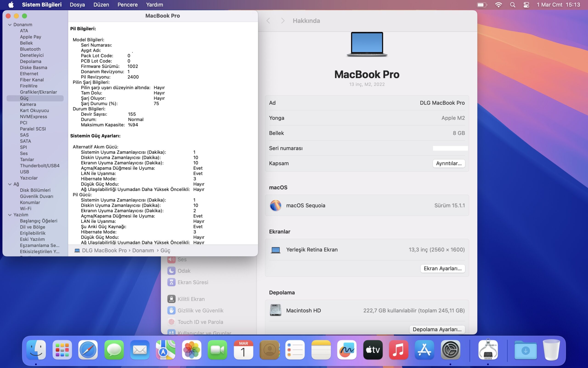Open Maps app in the Dock
The height and width of the screenshot is (368, 588).
click(x=165, y=350)
